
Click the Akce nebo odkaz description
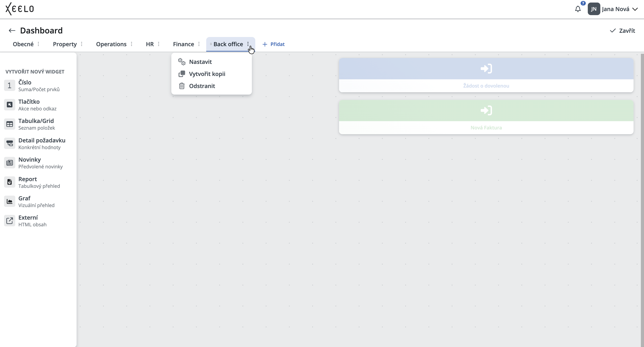(37, 109)
